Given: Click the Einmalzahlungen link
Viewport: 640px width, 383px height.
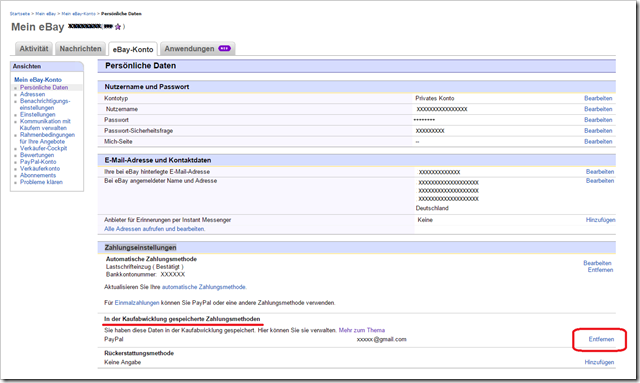Looking at the screenshot, I should [137, 303].
